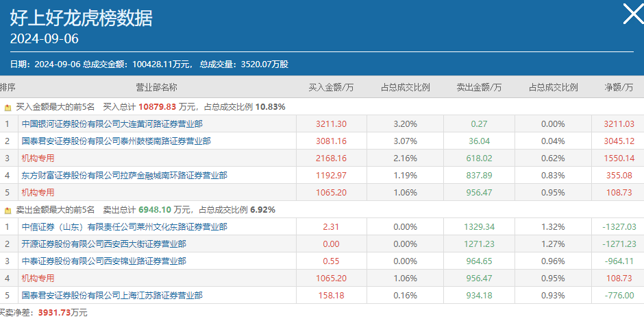Click the 排序 column header
Image resolution: width=644 pixels, height=319 pixels.
8,87
